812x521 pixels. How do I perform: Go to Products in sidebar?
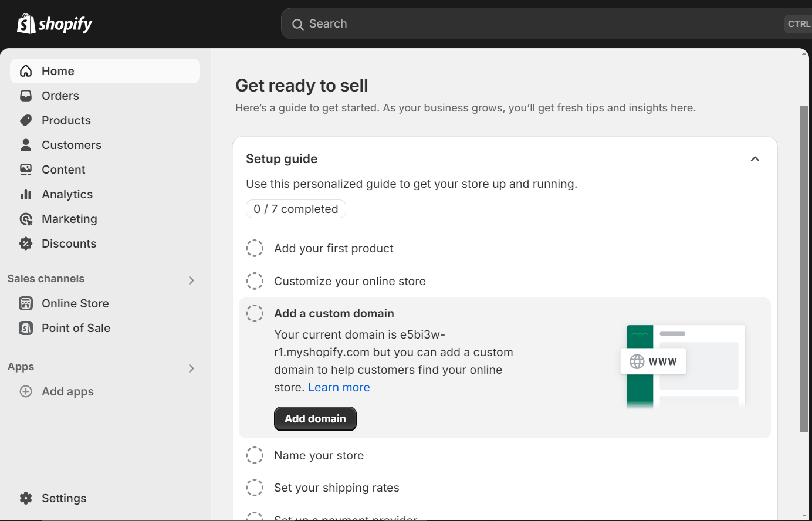click(x=105, y=120)
